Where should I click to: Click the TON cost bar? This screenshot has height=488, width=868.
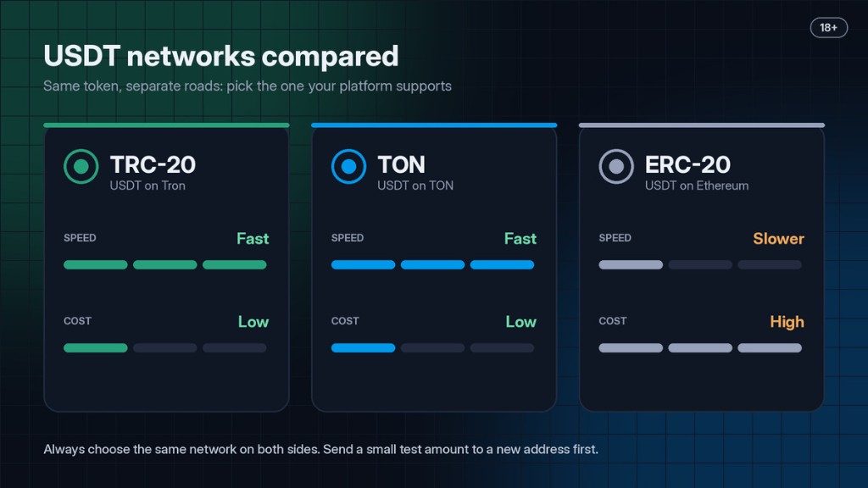tap(432, 348)
